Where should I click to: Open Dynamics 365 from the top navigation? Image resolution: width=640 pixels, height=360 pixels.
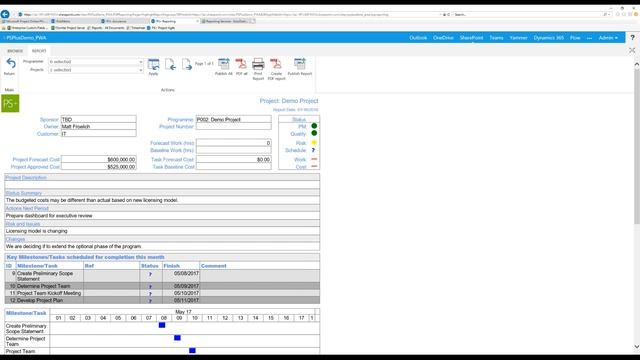point(549,38)
